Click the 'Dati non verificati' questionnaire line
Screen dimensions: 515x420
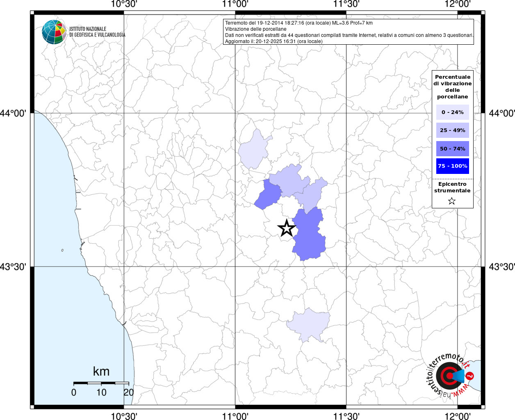point(349,35)
